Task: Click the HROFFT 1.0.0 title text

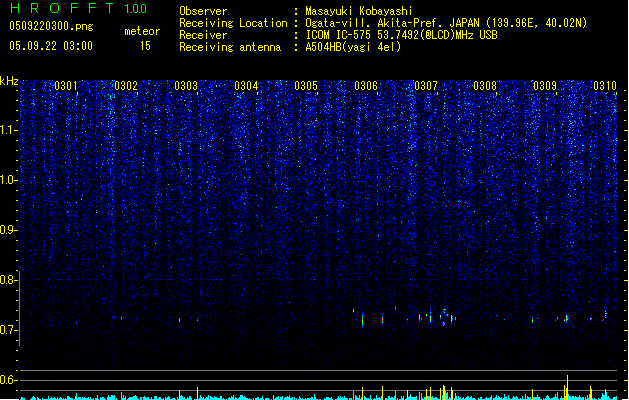Action: coord(79,8)
